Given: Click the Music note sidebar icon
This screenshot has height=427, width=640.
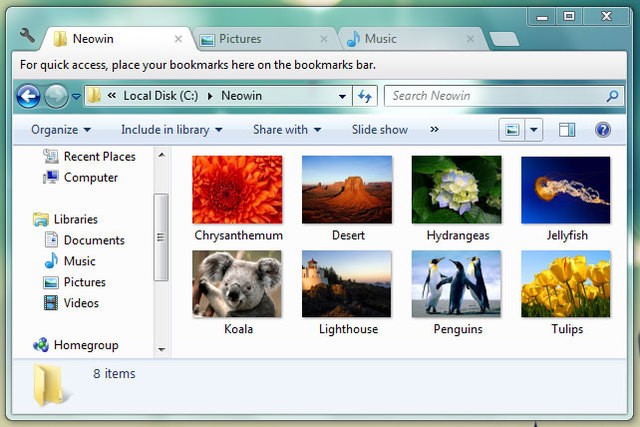Looking at the screenshot, I should point(51,261).
